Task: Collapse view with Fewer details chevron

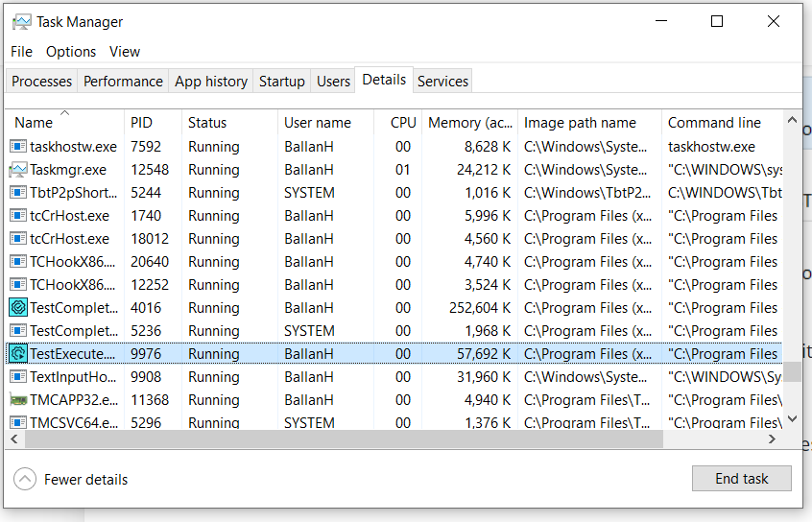Action: [25, 479]
